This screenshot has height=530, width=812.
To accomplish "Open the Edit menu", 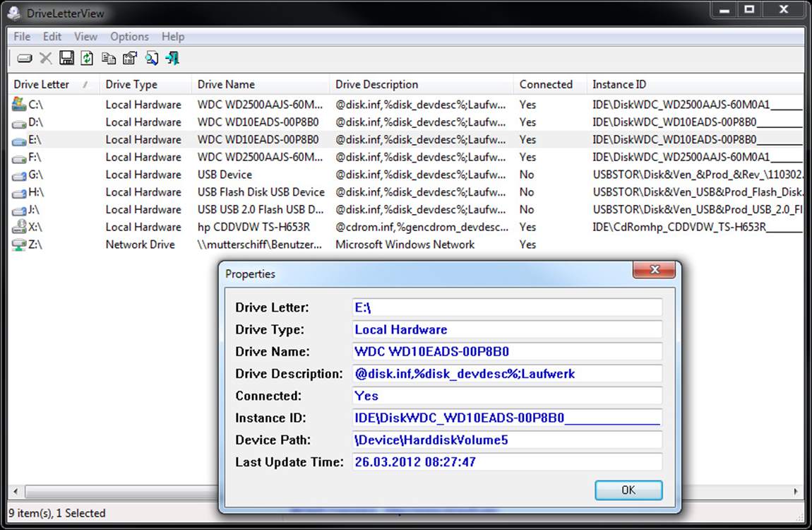I will 52,37.
